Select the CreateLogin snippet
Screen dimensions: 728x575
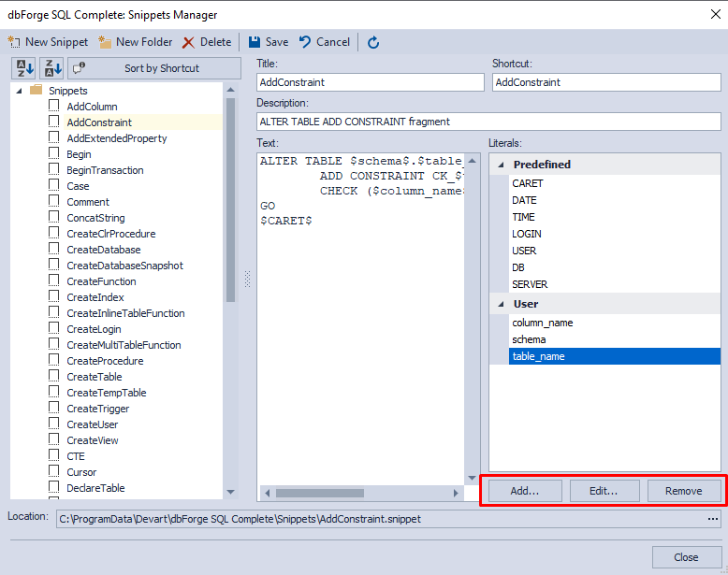point(94,329)
